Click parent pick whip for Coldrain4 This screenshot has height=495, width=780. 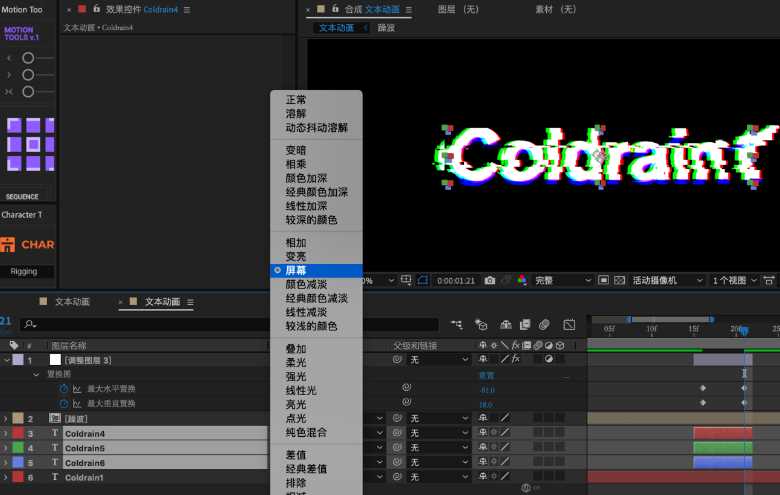coord(397,433)
